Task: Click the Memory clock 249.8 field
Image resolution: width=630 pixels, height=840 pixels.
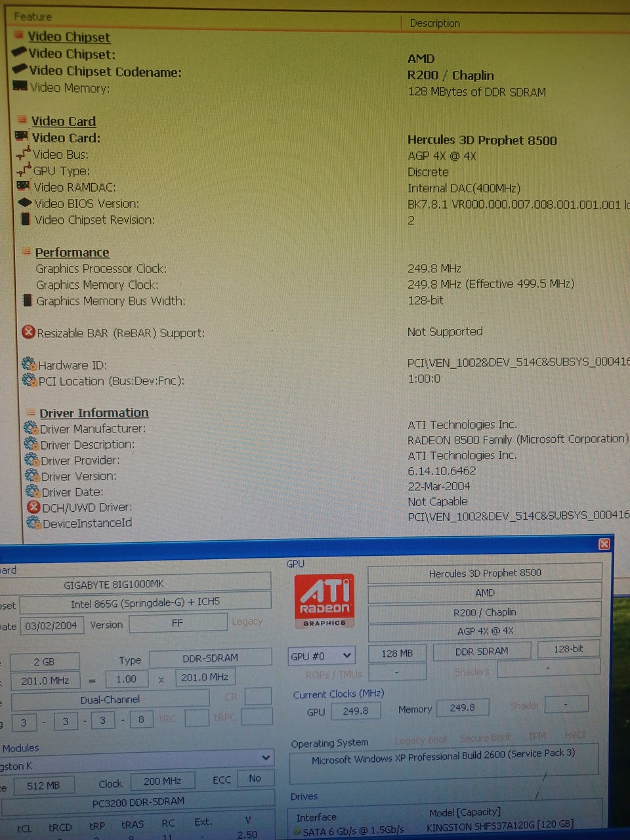Action: point(463,707)
